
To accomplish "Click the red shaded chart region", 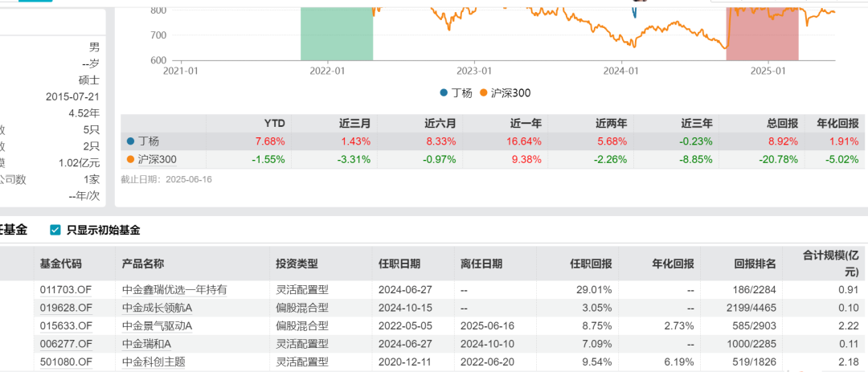I will pos(762,32).
